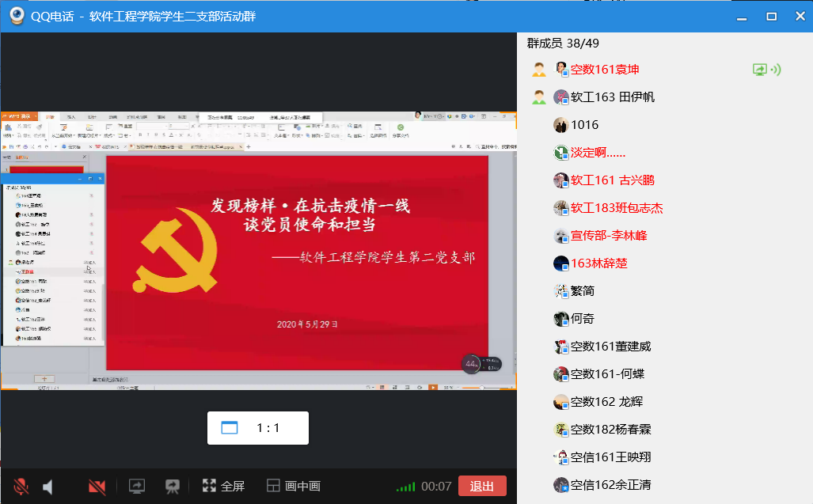Image resolution: width=813 pixels, height=504 pixels.
Task: Unmute the microphone icon
Action: 21,486
